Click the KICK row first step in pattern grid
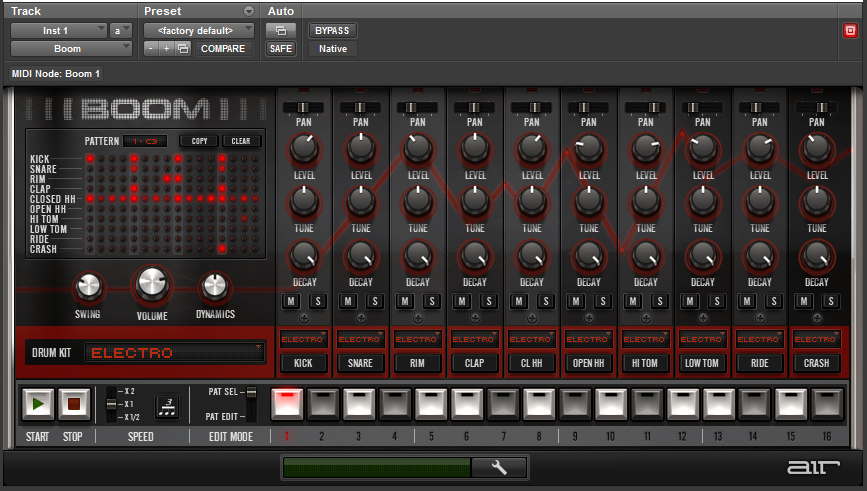 pos(90,159)
